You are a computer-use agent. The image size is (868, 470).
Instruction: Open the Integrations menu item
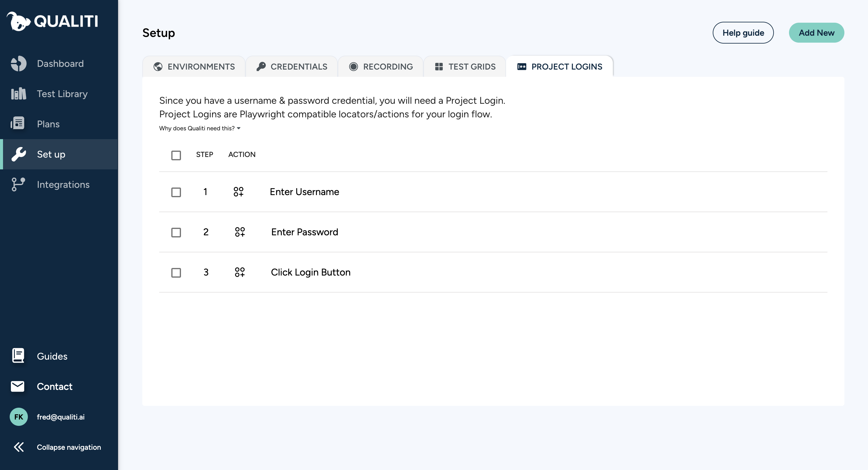click(x=59, y=184)
